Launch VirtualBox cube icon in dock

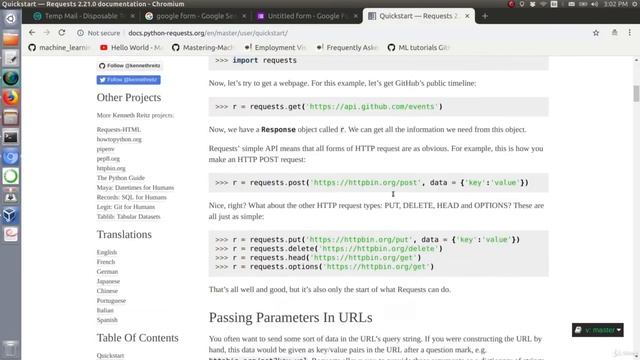11,215
